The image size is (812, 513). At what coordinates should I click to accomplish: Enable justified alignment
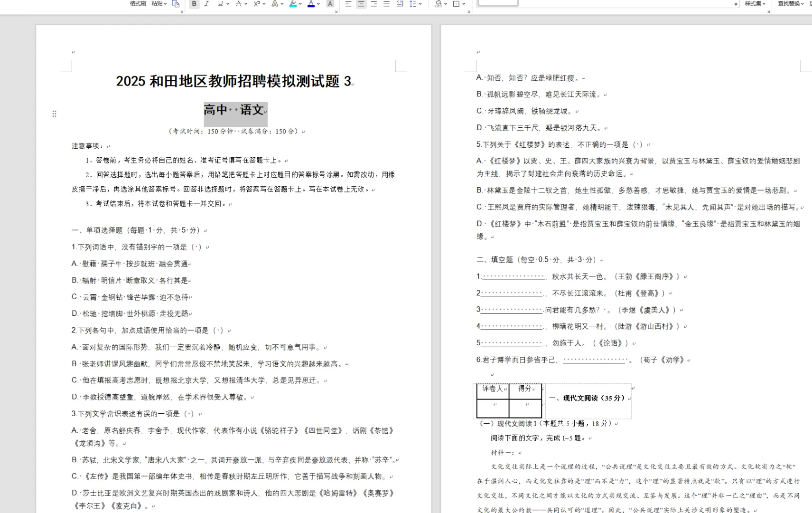click(387, 4)
